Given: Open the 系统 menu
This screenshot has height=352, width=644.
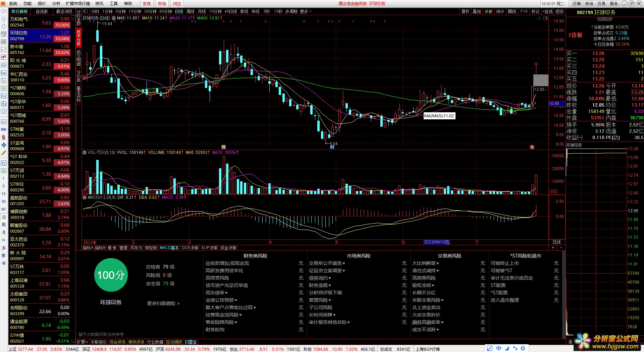Looking at the screenshot, I should pos(13,4).
